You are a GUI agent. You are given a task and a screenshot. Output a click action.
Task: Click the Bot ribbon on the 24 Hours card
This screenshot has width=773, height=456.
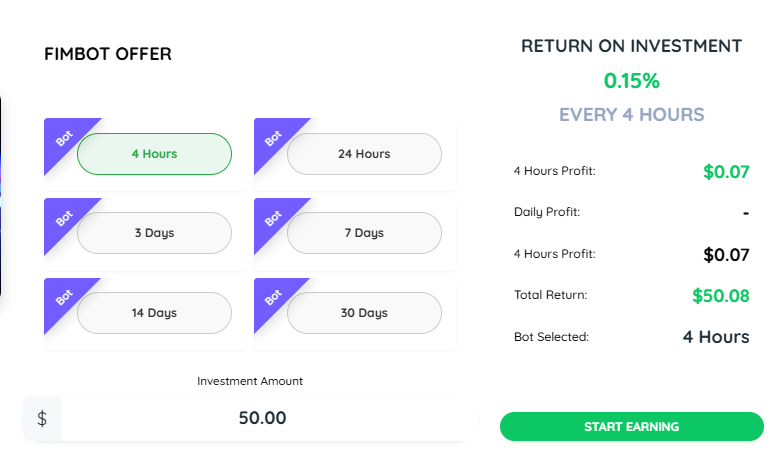(x=272, y=137)
